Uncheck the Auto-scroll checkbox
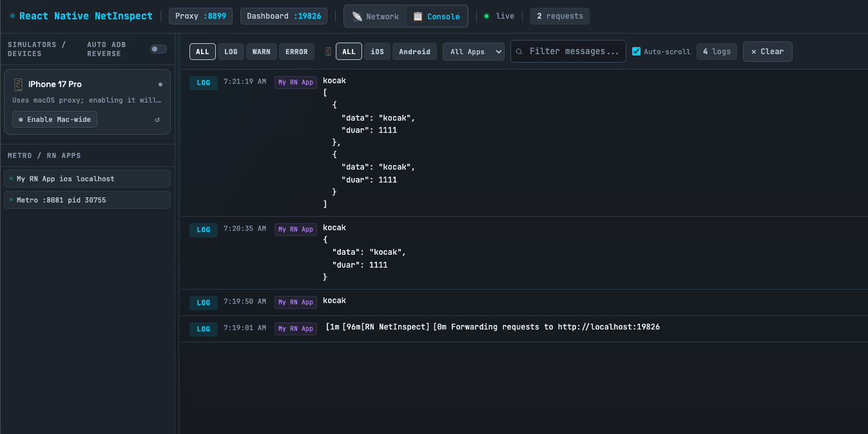 (x=637, y=52)
